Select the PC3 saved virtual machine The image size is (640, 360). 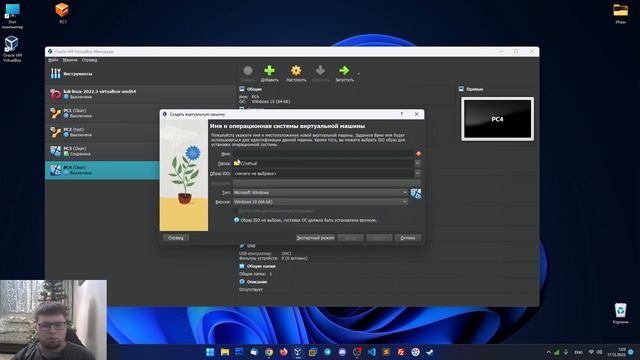102,151
